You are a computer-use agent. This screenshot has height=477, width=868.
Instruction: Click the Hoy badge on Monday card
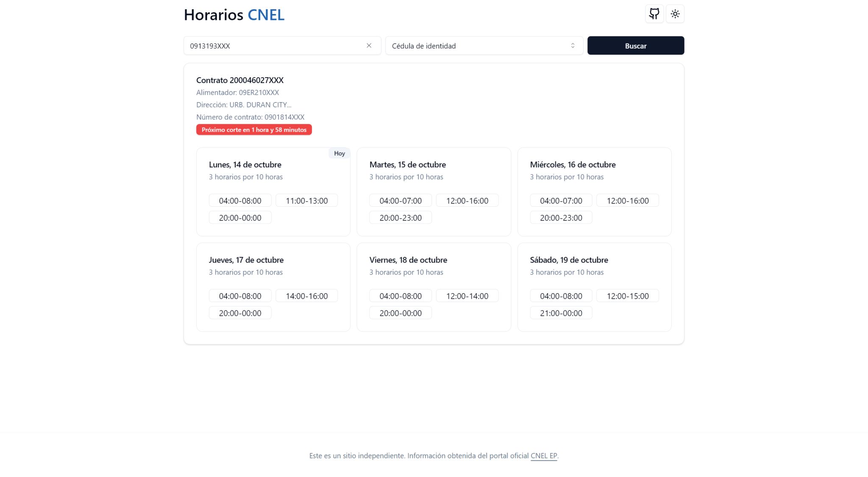click(x=339, y=153)
